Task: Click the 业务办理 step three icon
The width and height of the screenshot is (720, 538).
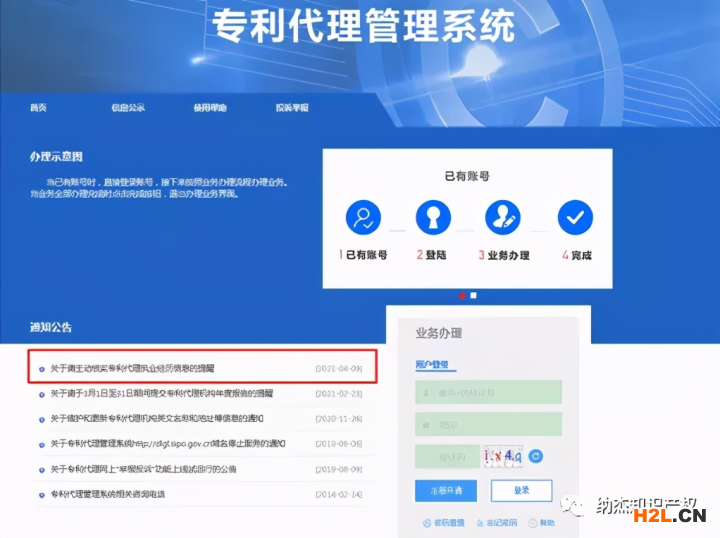Action: [503, 218]
